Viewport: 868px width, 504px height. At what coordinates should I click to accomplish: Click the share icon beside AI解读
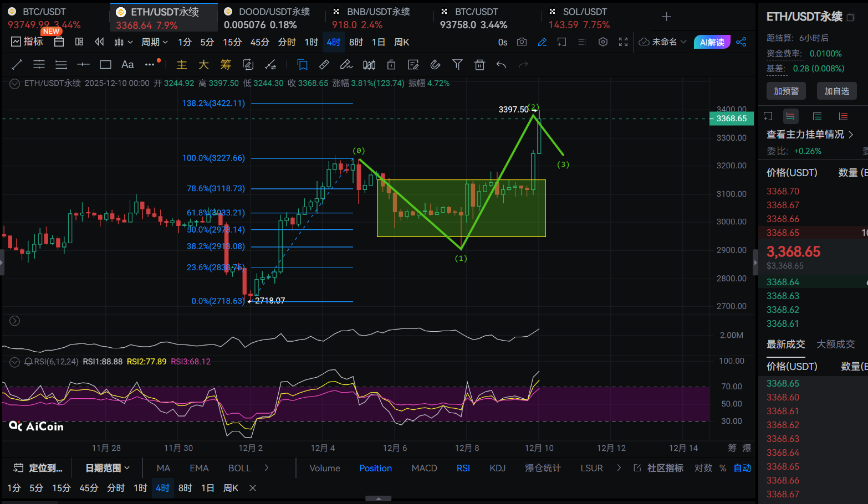click(x=741, y=42)
